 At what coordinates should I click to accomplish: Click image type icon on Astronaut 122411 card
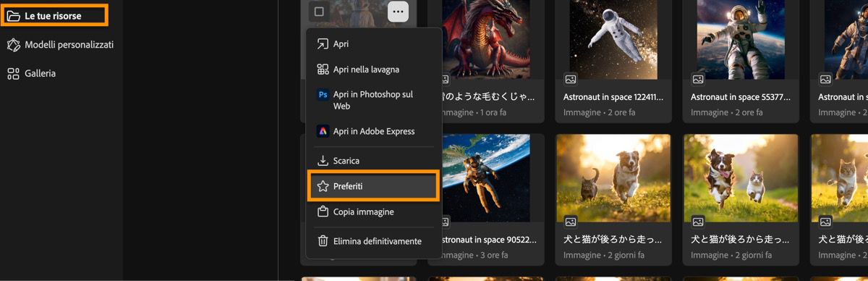coord(571,79)
